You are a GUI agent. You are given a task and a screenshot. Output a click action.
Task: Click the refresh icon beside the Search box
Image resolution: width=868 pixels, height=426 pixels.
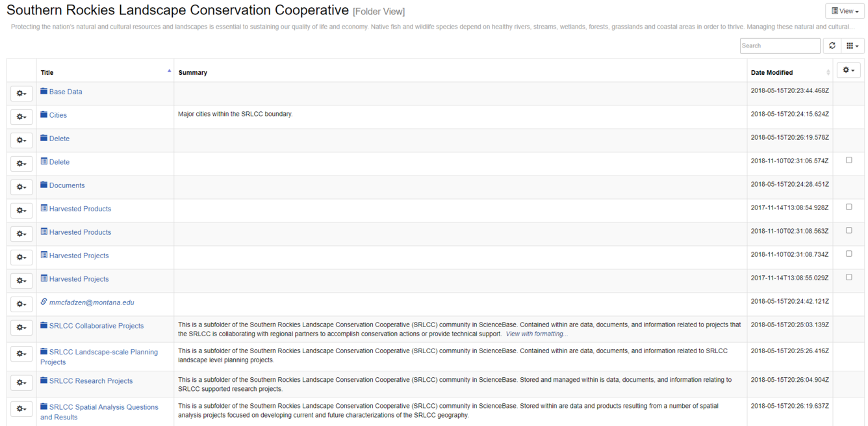click(x=832, y=46)
